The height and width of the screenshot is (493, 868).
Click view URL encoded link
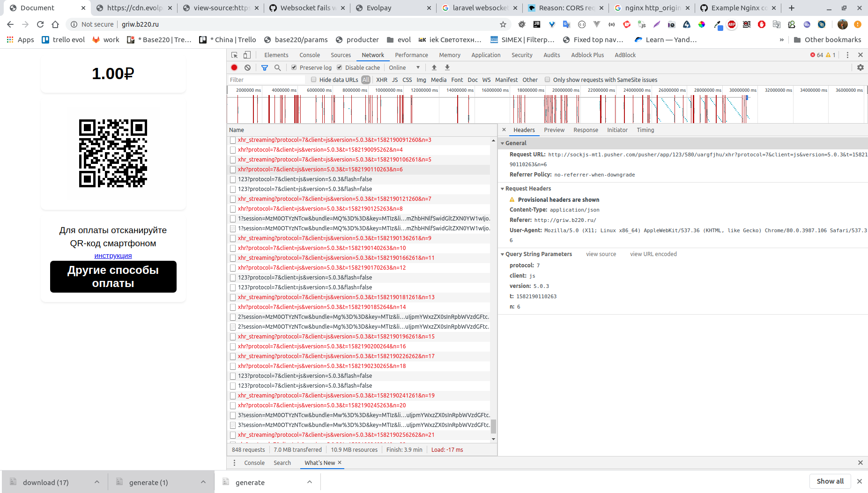[x=653, y=254]
